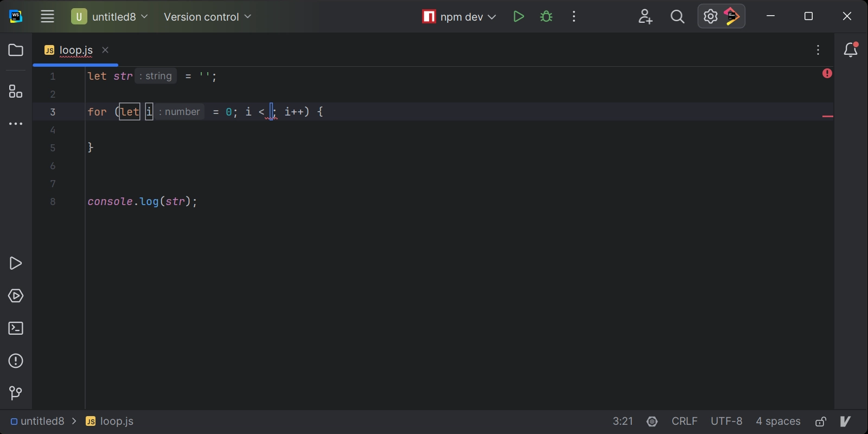Image resolution: width=868 pixels, height=434 pixels.
Task: Change the CRLF line separator
Action: click(685, 421)
